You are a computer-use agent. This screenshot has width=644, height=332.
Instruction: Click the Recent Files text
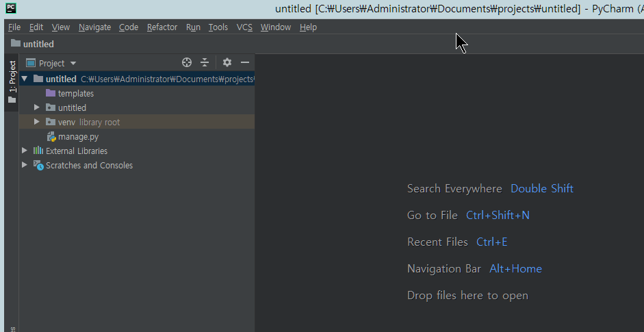point(437,242)
